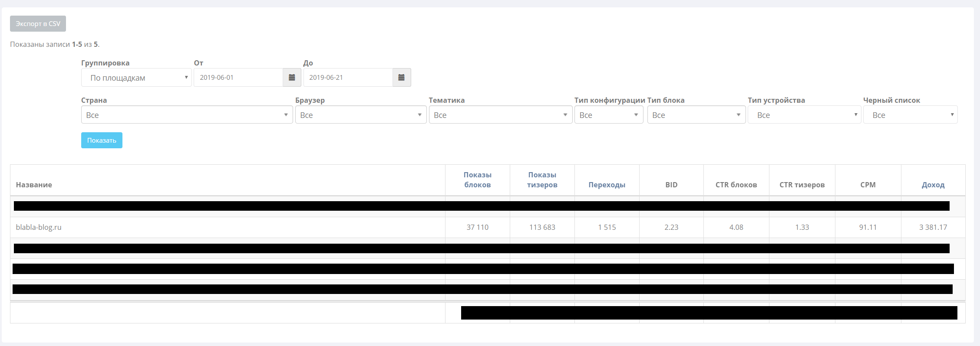This screenshot has height=346, width=980.
Task: Sort table by Переходы column
Action: pos(607,185)
